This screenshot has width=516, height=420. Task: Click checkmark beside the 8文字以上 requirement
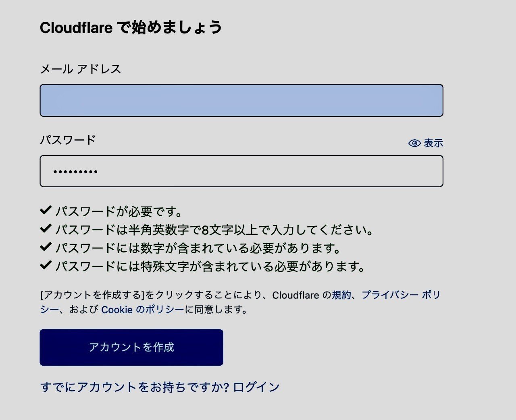pos(46,228)
